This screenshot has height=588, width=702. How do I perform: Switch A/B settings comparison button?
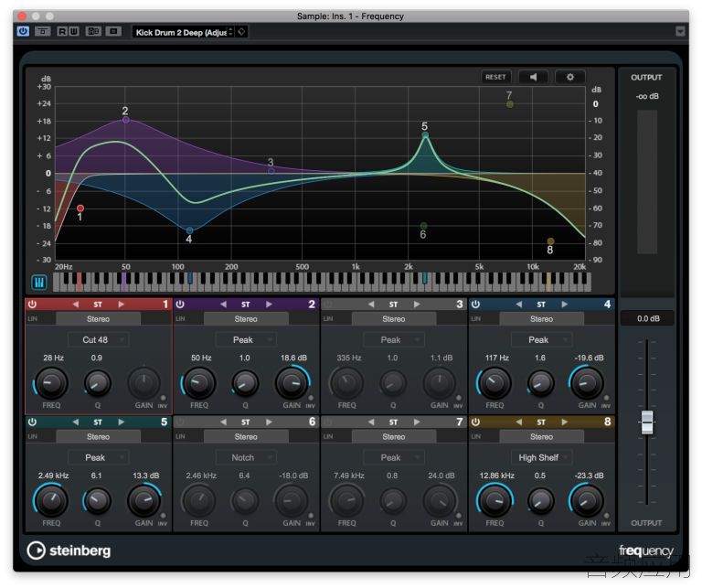click(x=93, y=31)
